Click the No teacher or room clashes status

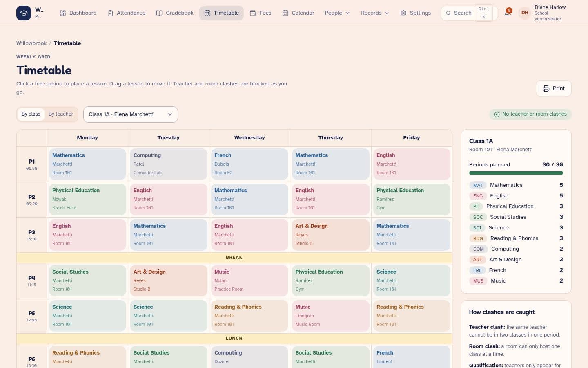pyautogui.click(x=530, y=114)
